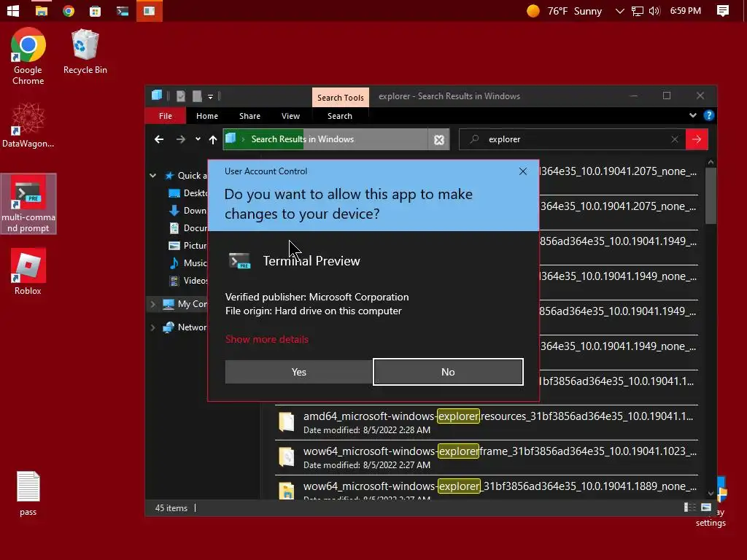Select Desktop in navigation pane
Image resolution: width=747 pixels, height=560 pixels.
[x=188, y=192]
